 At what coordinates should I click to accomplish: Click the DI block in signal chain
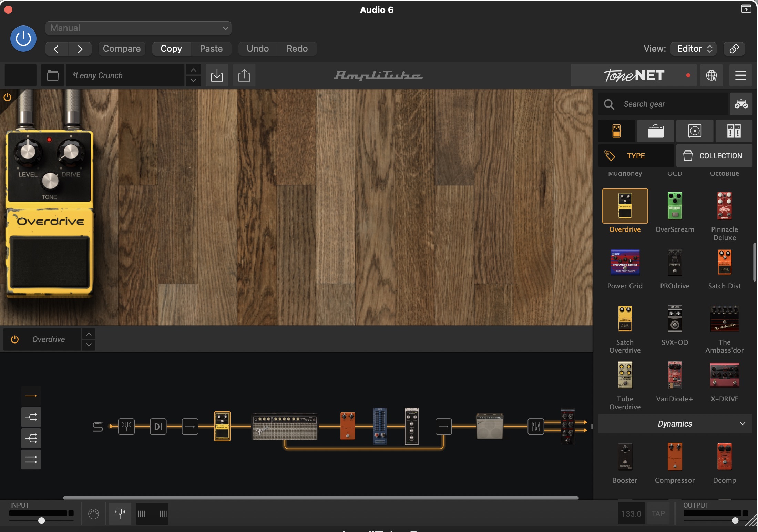coord(158,427)
